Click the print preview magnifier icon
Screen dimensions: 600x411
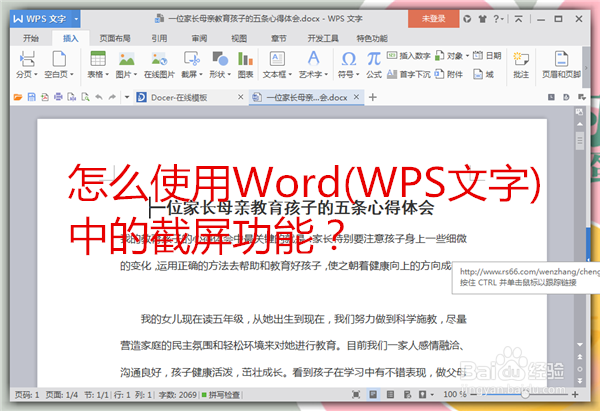click(x=85, y=97)
